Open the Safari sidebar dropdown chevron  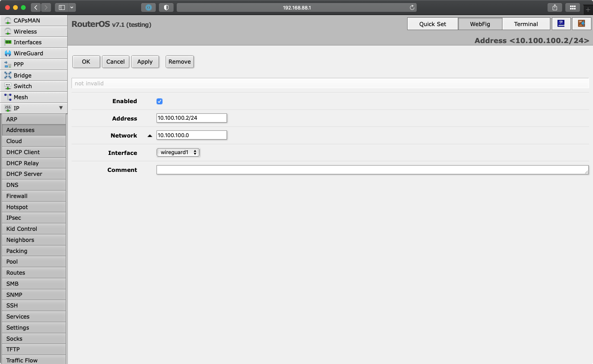[x=72, y=7]
